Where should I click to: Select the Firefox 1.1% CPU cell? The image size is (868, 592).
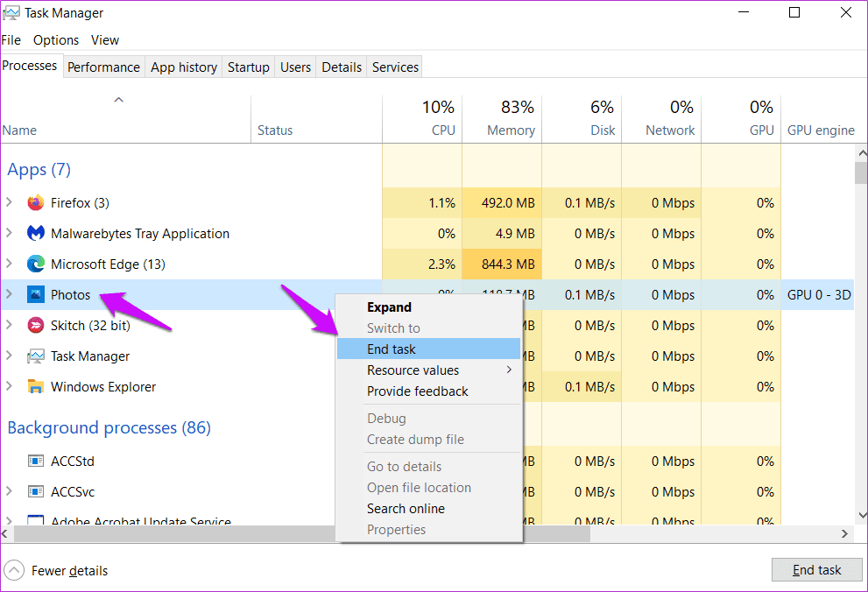(422, 203)
